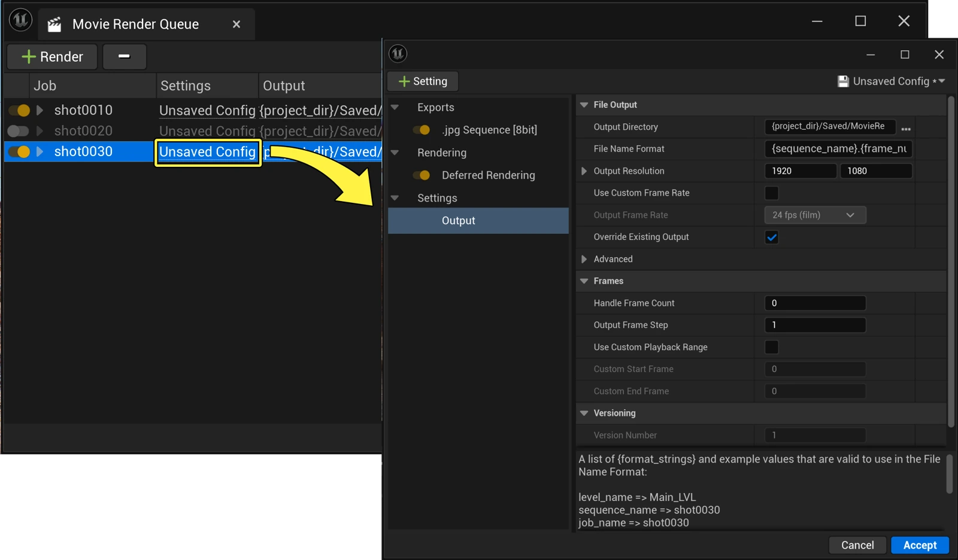Screen dimensions: 958x560
Task: Click the Output Directory path field
Action: point(830,127)
